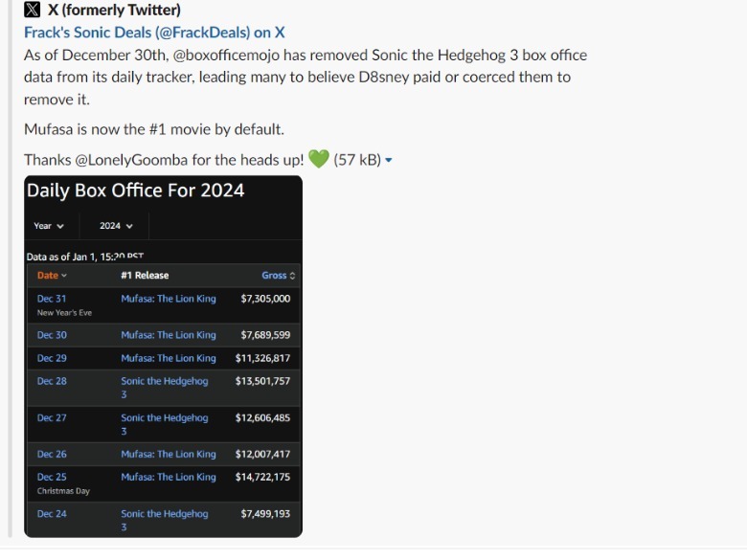
Task: Click the Dec 24 date link
Action: click(x=52, y=514)
